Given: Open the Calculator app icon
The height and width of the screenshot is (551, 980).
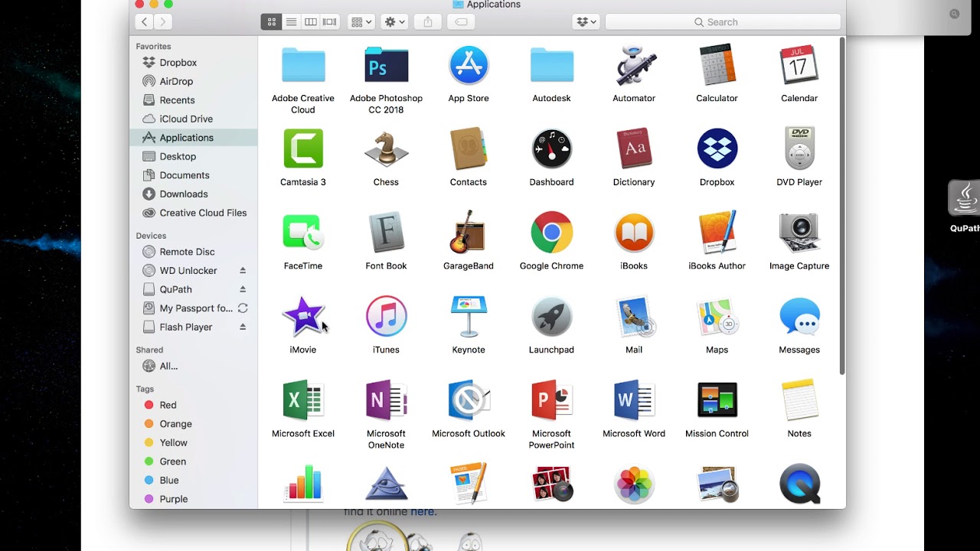Looking at the screenshot, I should tap(717, 65).
